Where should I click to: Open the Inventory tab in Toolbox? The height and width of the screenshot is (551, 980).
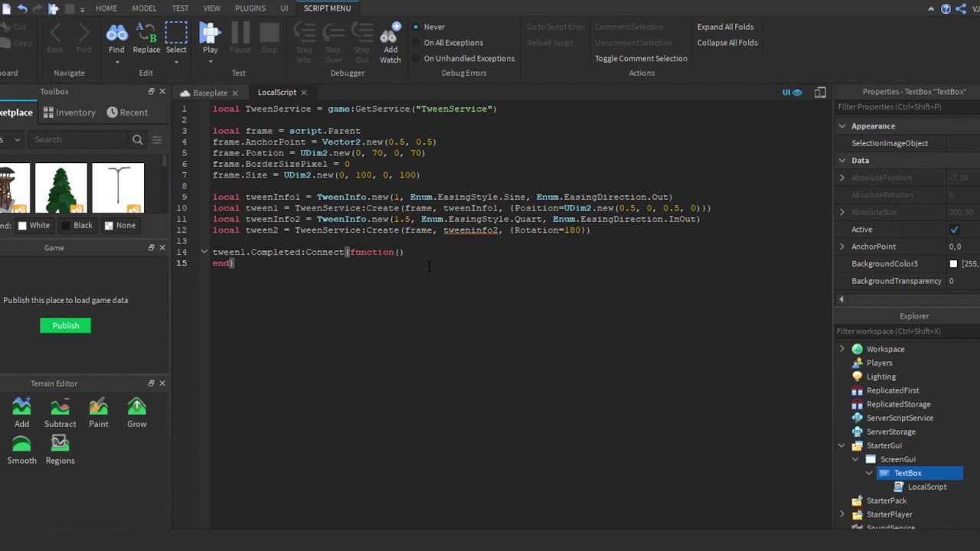pyautogui.click(x=70, y=112)
